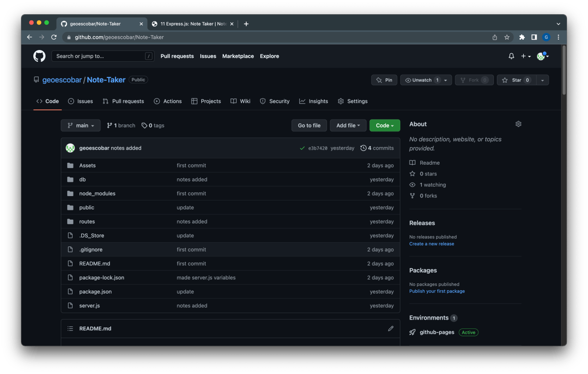Open Chrome profile G avatar
Image resolution: width=588 pixels, height=374 pixels.
coord(546,37)
